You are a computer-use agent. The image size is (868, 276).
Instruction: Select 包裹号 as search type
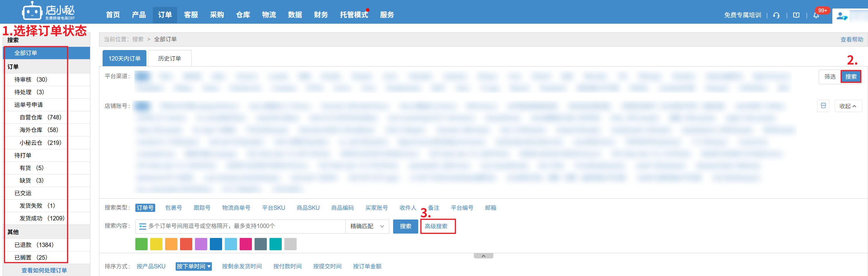tap(174, 208)
